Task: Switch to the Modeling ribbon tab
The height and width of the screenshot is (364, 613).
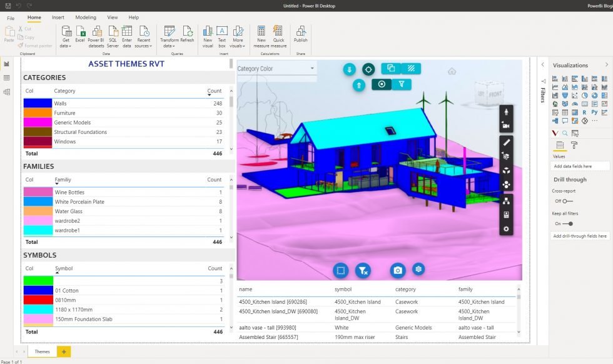Action: coord(84,18)
